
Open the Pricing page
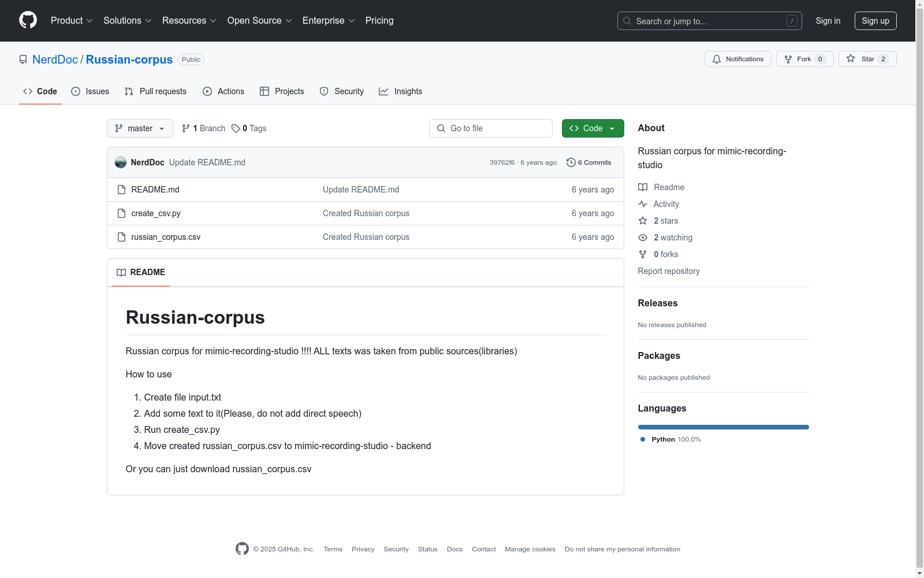[379, 21]
